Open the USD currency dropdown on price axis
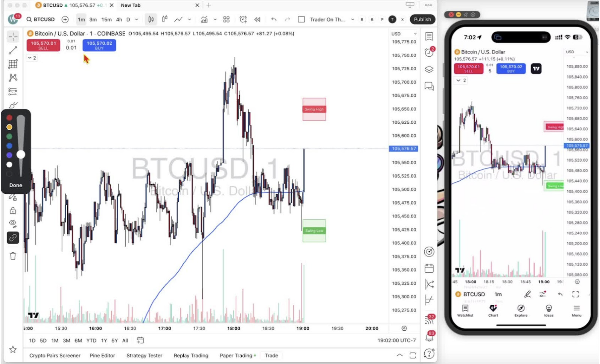 pyautogui.click(x=404, y=34)
